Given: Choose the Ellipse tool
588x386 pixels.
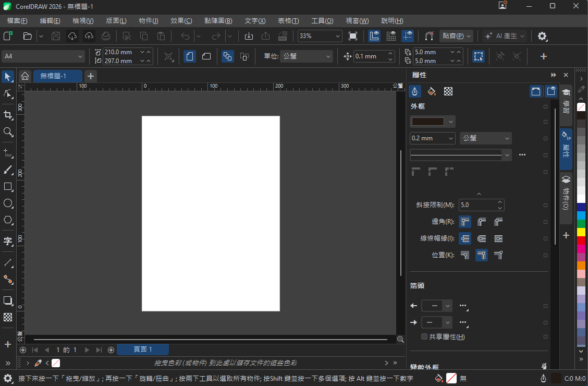Looking at the screenshot, I should (8, 203).
